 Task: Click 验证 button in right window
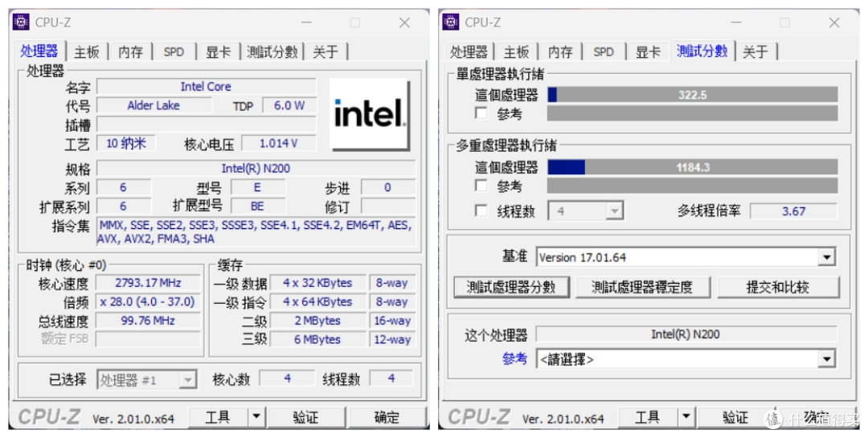point(735,417)
